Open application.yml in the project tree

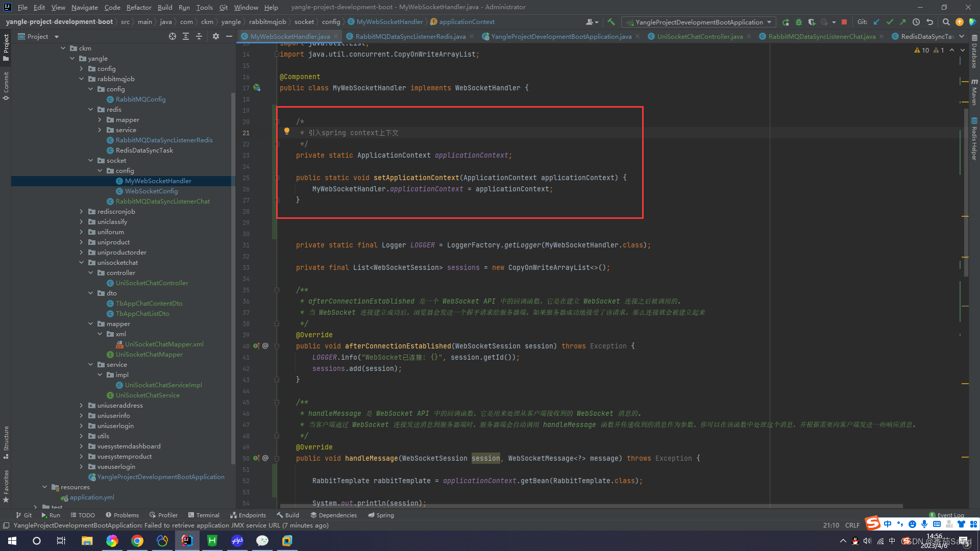(x=92, y=497)
